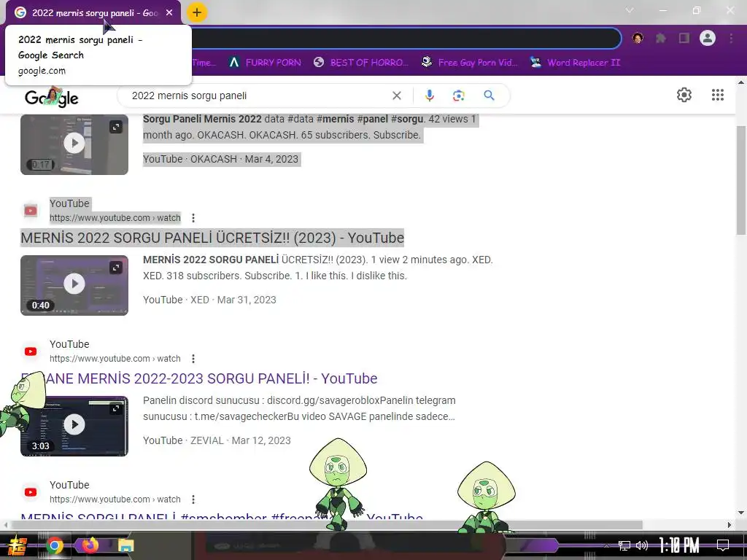Open the BEST OF HORRO... bookmark
This screenshot has height=560, width=747.
point(361,63)
